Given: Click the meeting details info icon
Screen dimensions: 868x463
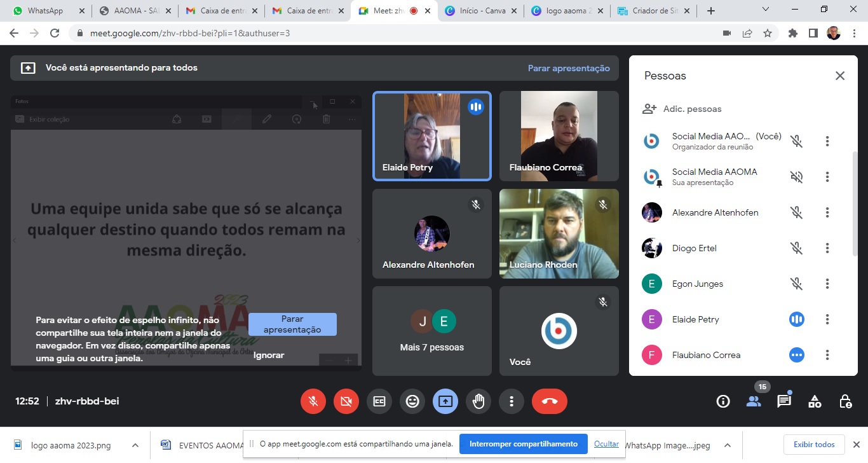Looking at the screenshot, I should coord(723,401).
